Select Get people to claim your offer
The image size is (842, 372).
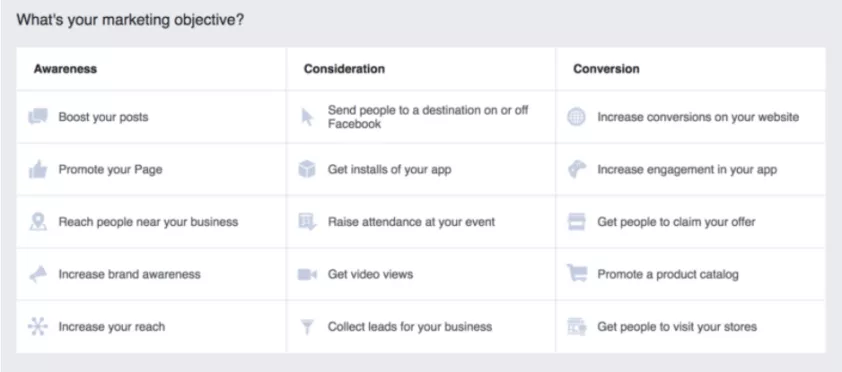676,222
